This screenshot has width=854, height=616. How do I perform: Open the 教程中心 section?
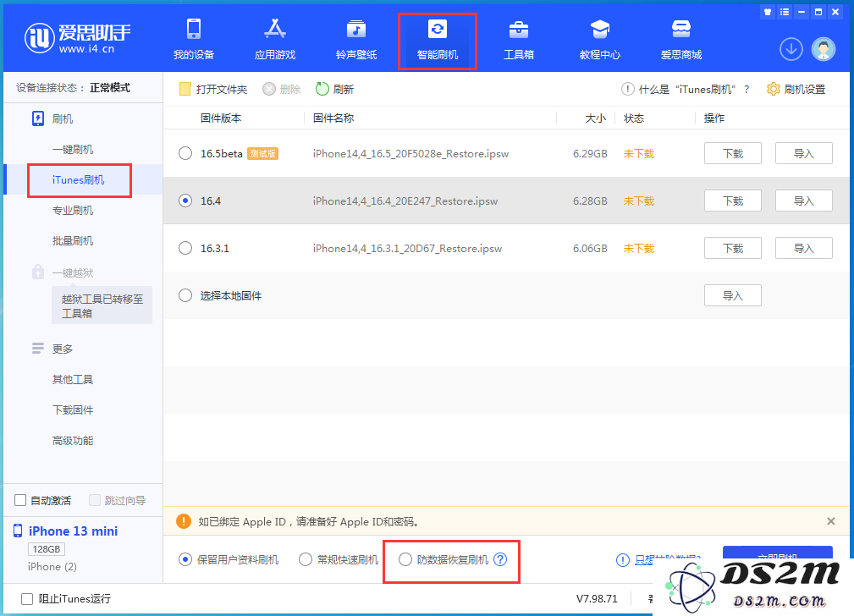599,39
